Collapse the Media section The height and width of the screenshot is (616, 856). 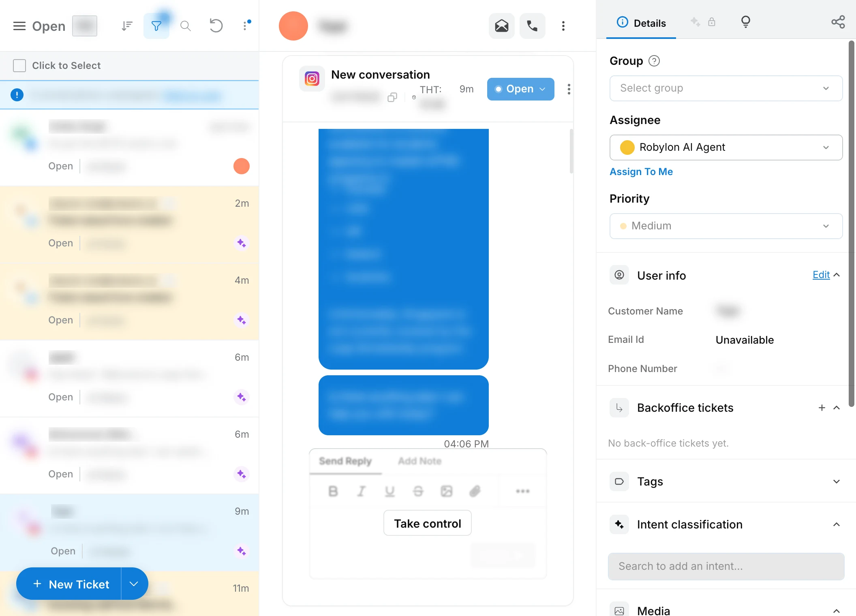click(x=837, y=611)
